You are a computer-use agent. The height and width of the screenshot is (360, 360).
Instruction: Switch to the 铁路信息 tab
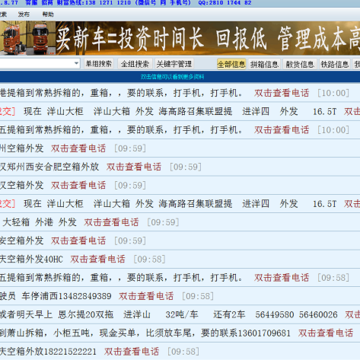pos(335,64)
